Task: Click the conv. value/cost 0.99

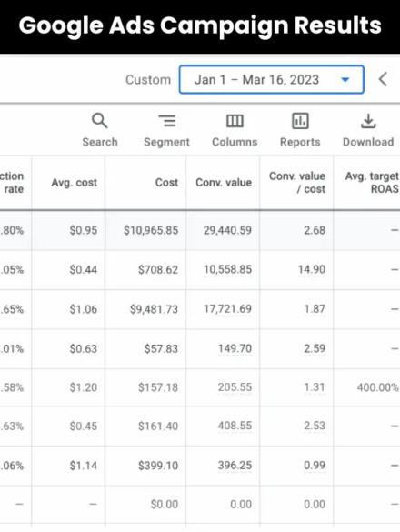Action: (315, 466)
